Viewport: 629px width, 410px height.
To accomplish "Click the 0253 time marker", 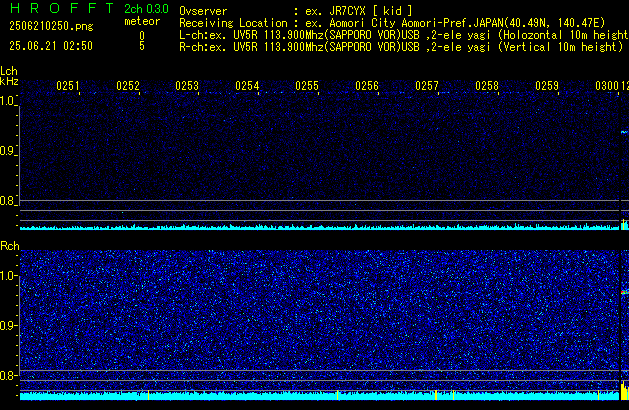I will coord(187,86).
